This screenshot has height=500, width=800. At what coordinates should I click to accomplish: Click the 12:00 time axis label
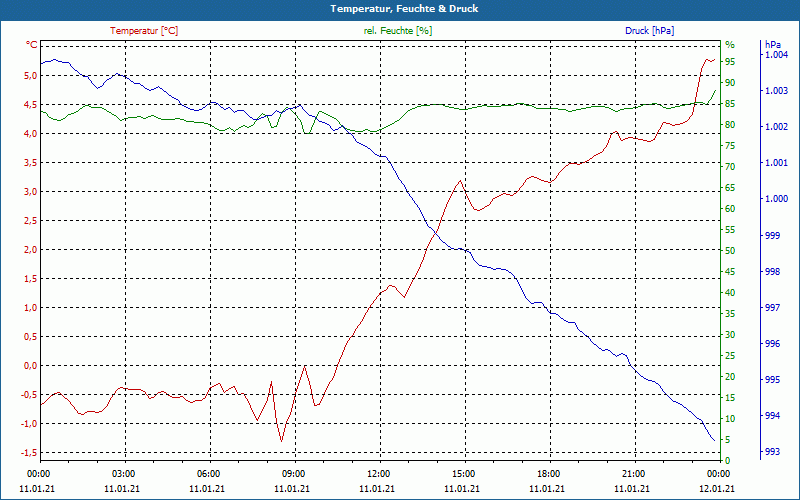click(x=378, y=473)
